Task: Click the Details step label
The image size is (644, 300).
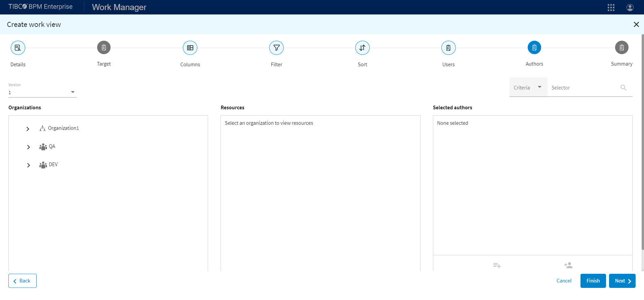Action: 18,65
